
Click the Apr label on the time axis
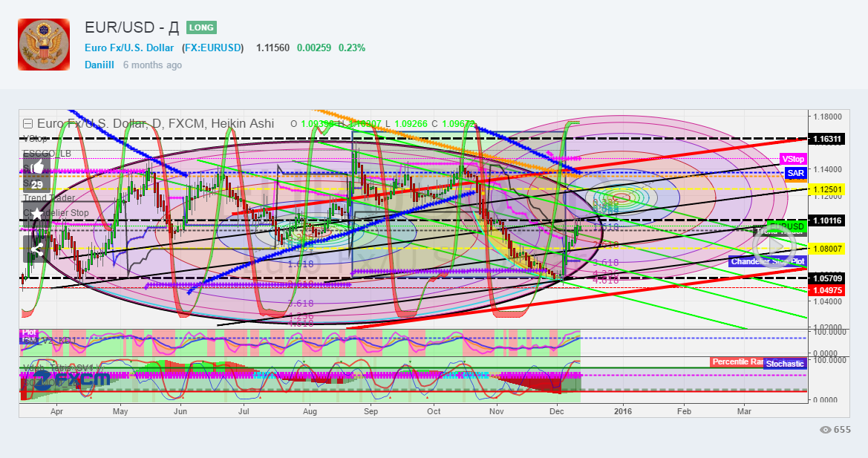[x=56, y=411]
